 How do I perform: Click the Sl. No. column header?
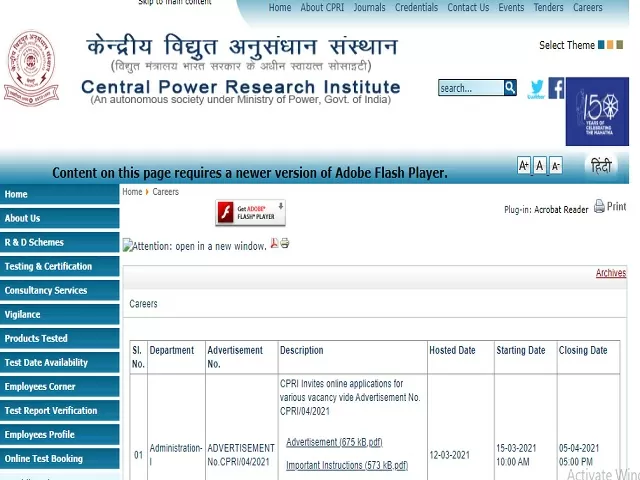[138, 357]
